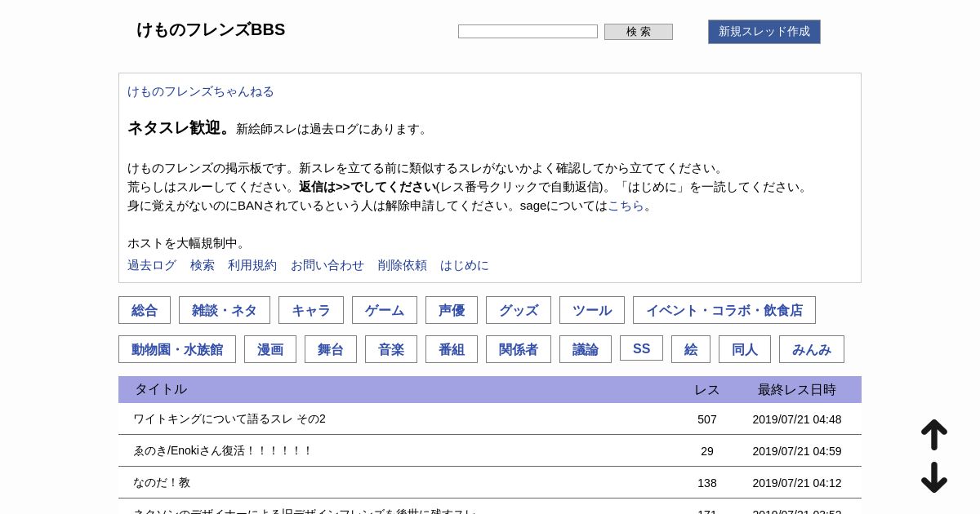This screenshot has width=980, height=514.
Task: Open the お問い合わせ link
Action: pyautogui.click(x=327, y=265)
